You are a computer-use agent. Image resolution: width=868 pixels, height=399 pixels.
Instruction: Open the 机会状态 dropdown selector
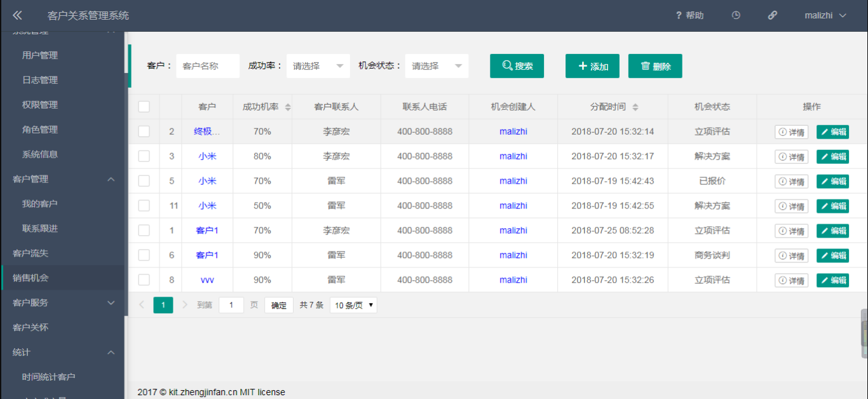[x=437, y=65]
